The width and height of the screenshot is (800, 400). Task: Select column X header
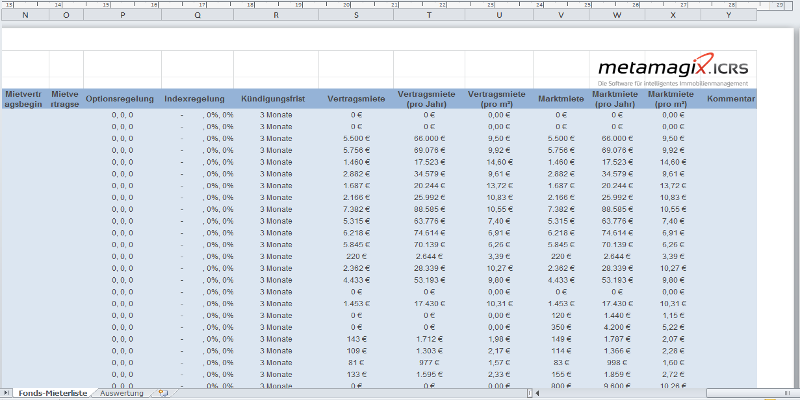pyautogui.click(x=673, y=15)
